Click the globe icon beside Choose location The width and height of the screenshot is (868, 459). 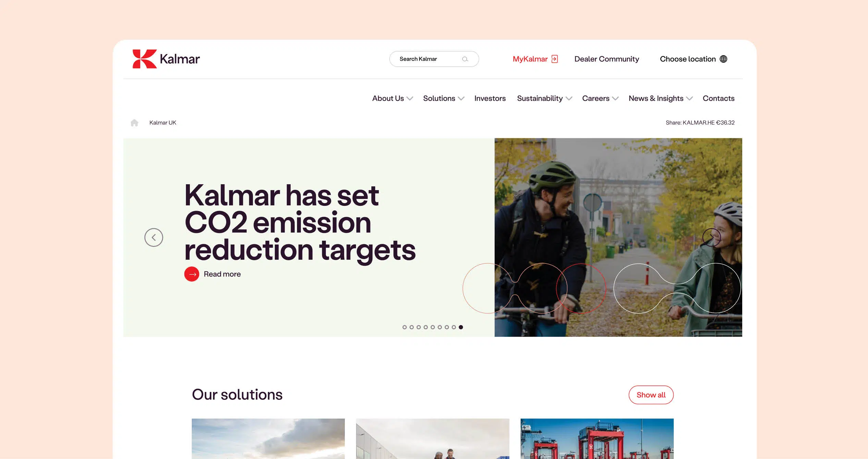coord(723,59)
